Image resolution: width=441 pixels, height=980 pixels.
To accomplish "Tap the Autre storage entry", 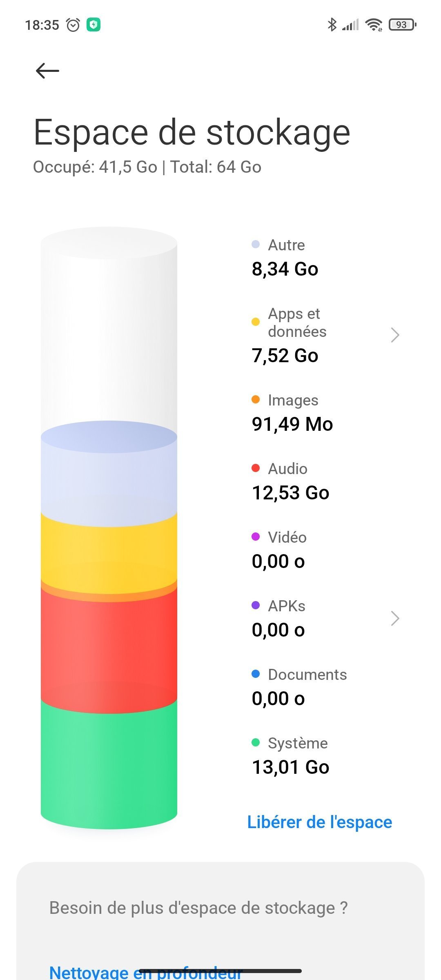I will 285,258.
